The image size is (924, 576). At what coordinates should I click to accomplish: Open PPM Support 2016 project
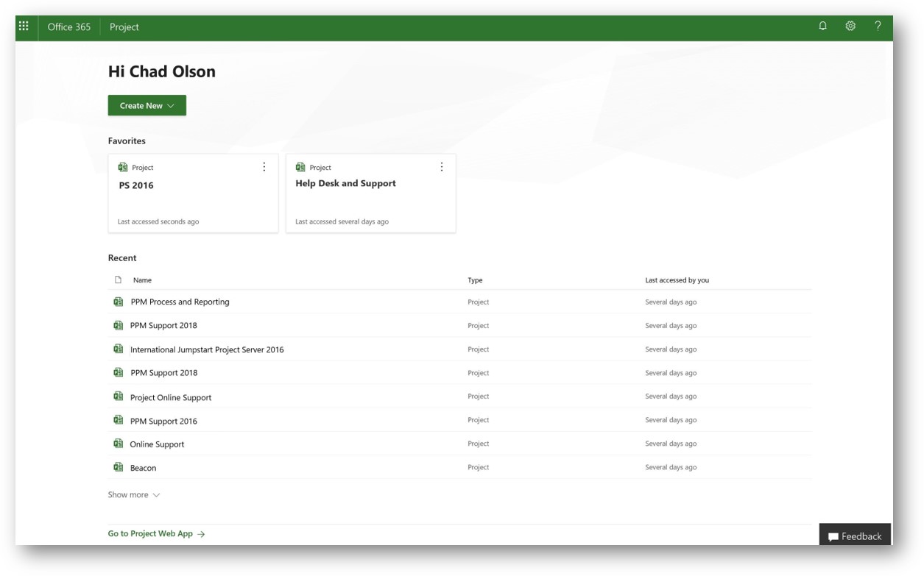[163, 421]
